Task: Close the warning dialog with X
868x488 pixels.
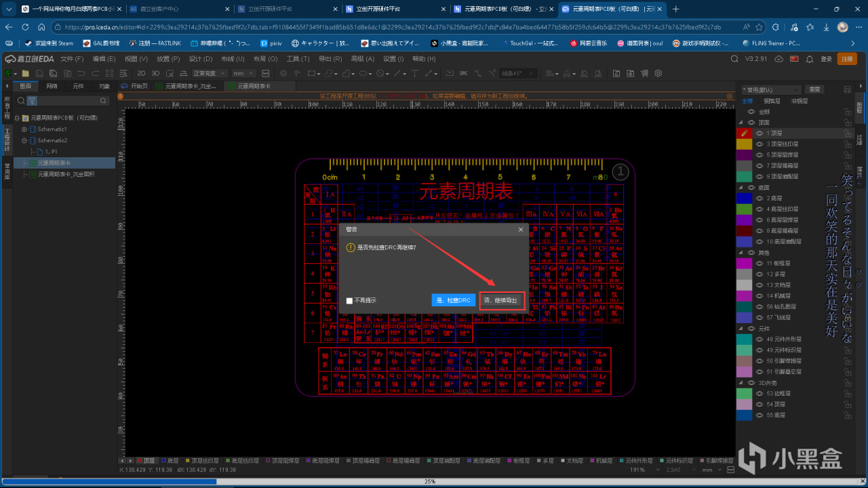Action: [x=521, y=229]
